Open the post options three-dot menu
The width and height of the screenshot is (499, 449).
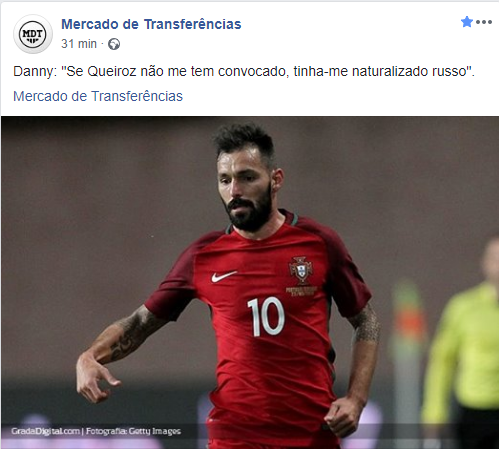point(484,22)
